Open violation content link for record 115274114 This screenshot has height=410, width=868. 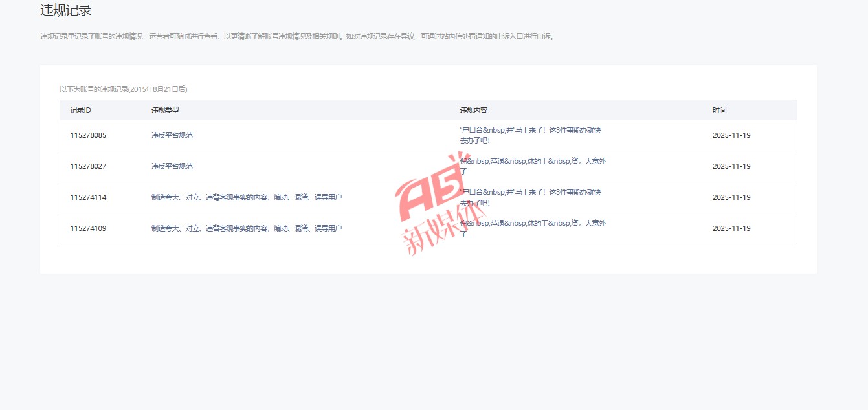pos(530,197)
